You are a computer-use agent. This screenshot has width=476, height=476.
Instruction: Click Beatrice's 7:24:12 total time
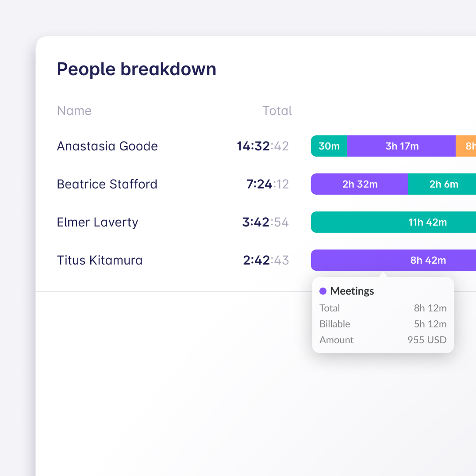coord(267,184)
